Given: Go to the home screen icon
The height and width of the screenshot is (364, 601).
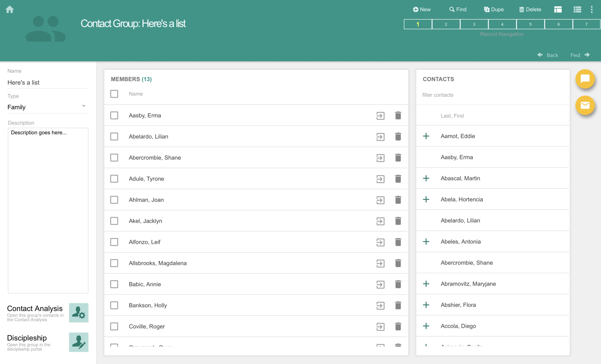Looking at the screenshot, I should pos(10,10).
